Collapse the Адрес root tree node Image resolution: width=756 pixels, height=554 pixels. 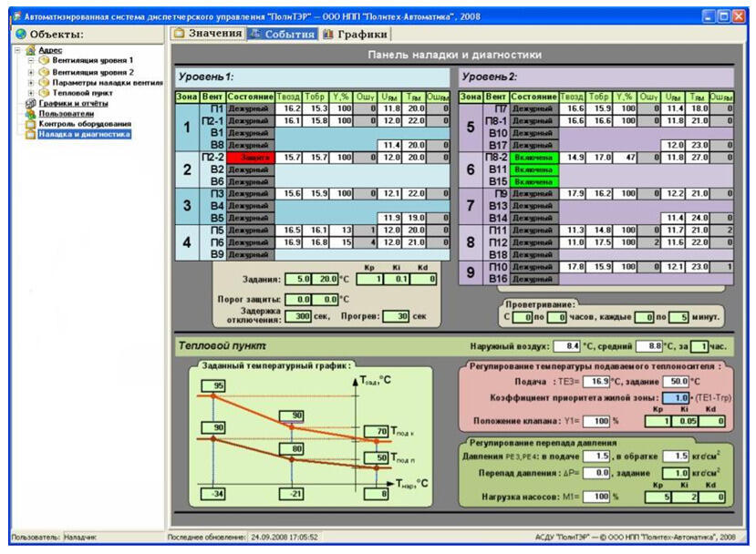coord(17,50)
